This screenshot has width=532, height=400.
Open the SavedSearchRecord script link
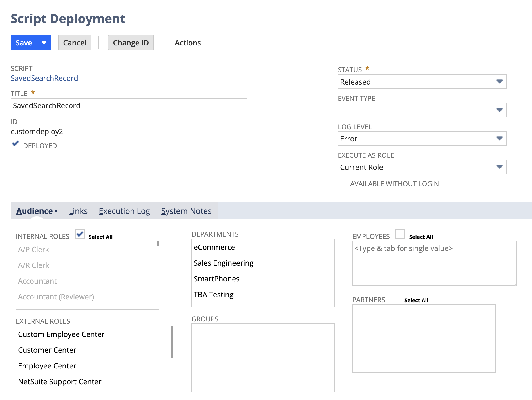[x=44, y=78]
